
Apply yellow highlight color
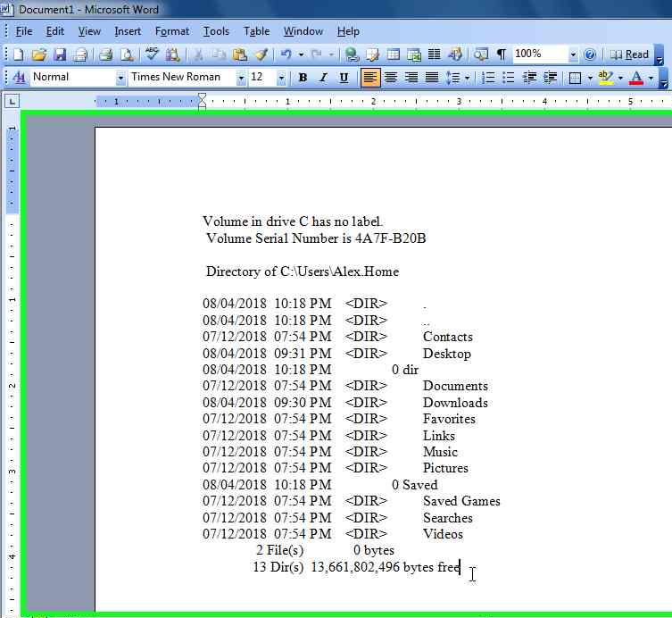606,78
